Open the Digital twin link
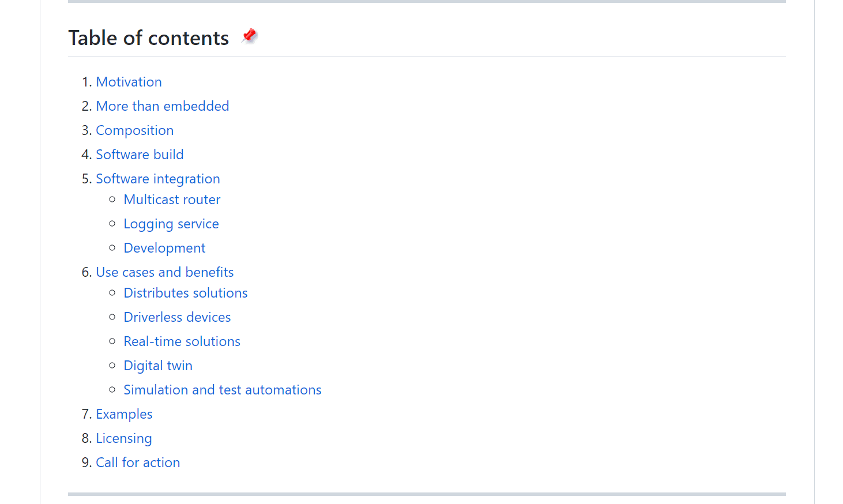Image resolution: width=843 pixels, height=504 pixels. pyautogui.click(x=158, y=366)
